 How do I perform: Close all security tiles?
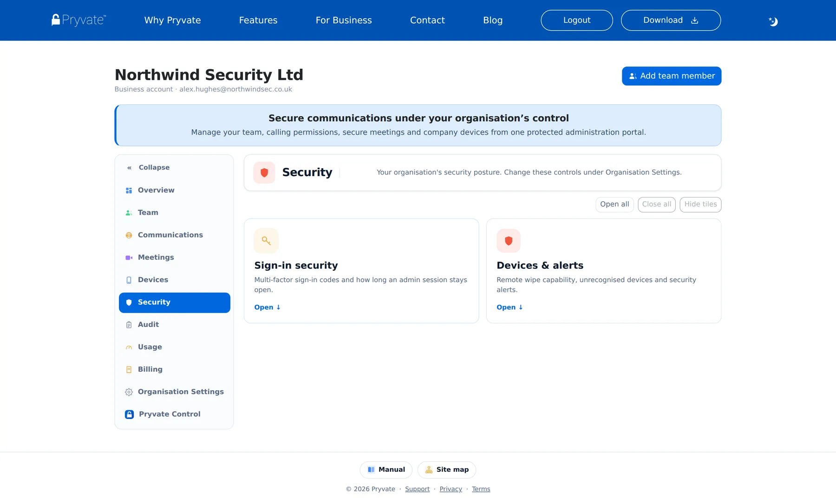click(x=657, y=204)
